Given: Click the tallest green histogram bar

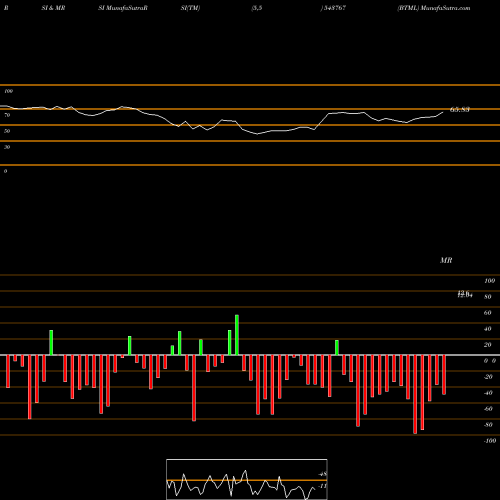Looking at the screenshot, I should click(237, 335).
